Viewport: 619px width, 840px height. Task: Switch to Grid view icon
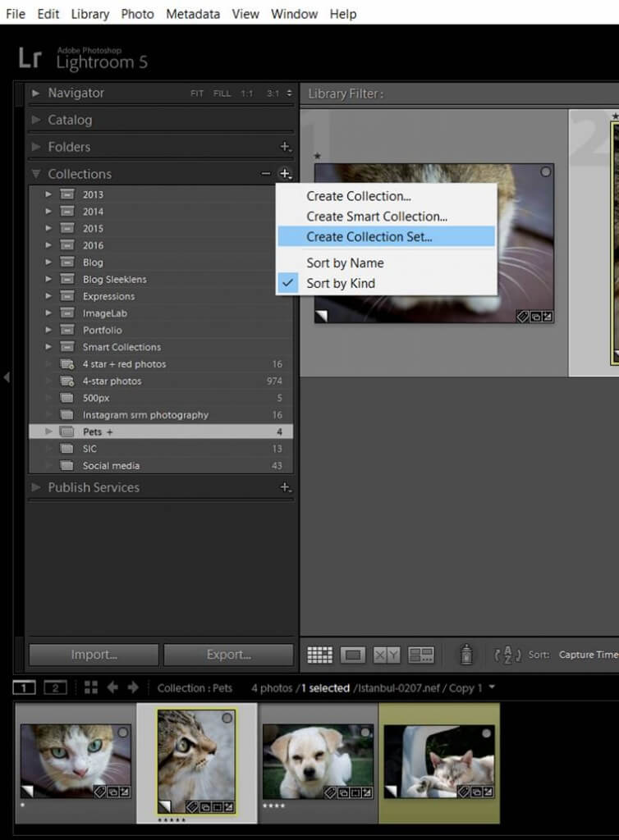319,655
